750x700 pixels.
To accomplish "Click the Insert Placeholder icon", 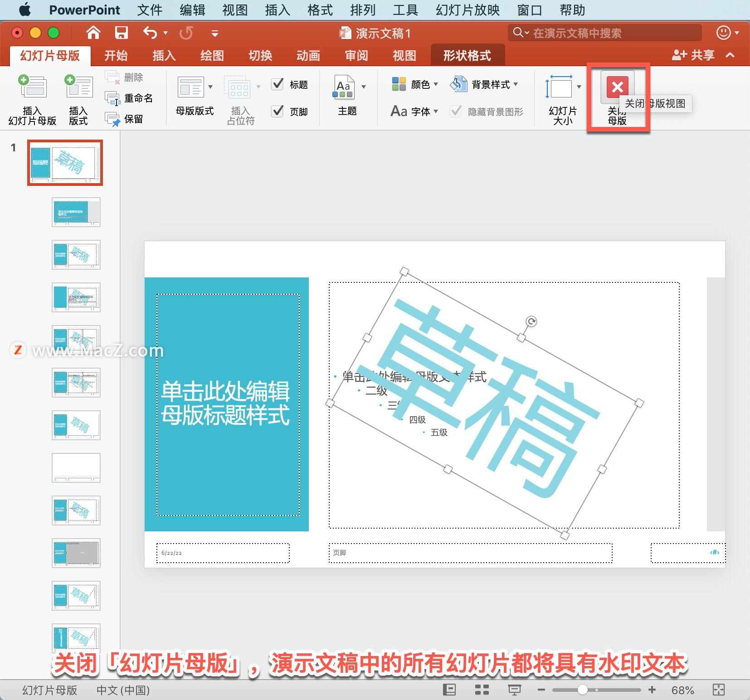I will coord(237,87).
